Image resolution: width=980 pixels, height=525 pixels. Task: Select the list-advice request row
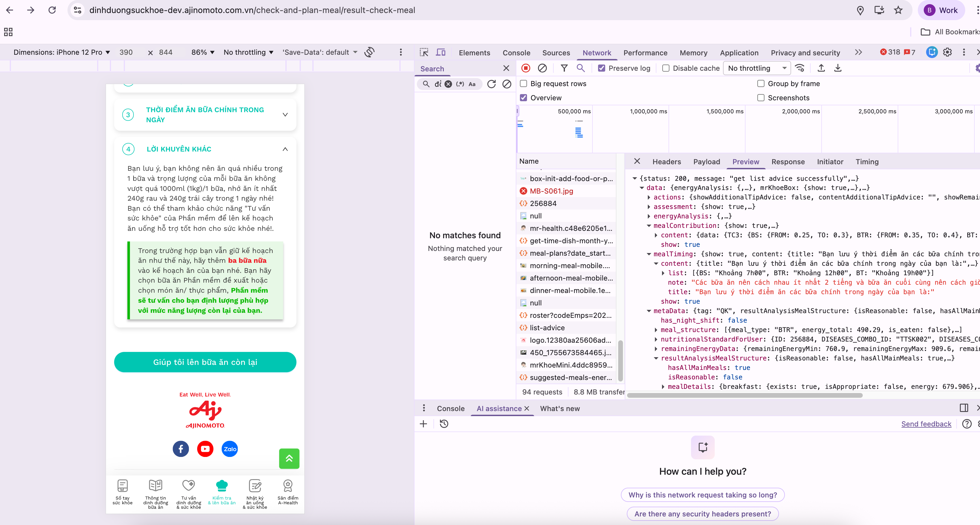coord(547,328)
